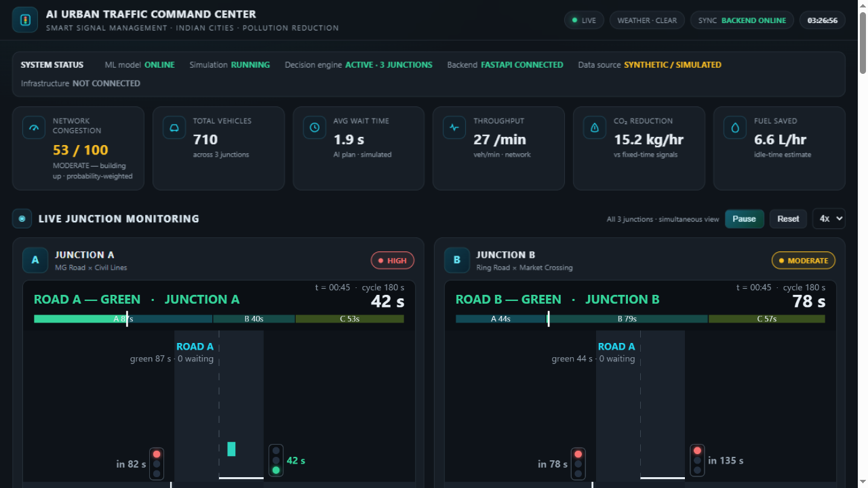This screenshot has height=488, width=868.
Task: Click the MODERATE badge on Junction B
Action: (x=804, y=260)
